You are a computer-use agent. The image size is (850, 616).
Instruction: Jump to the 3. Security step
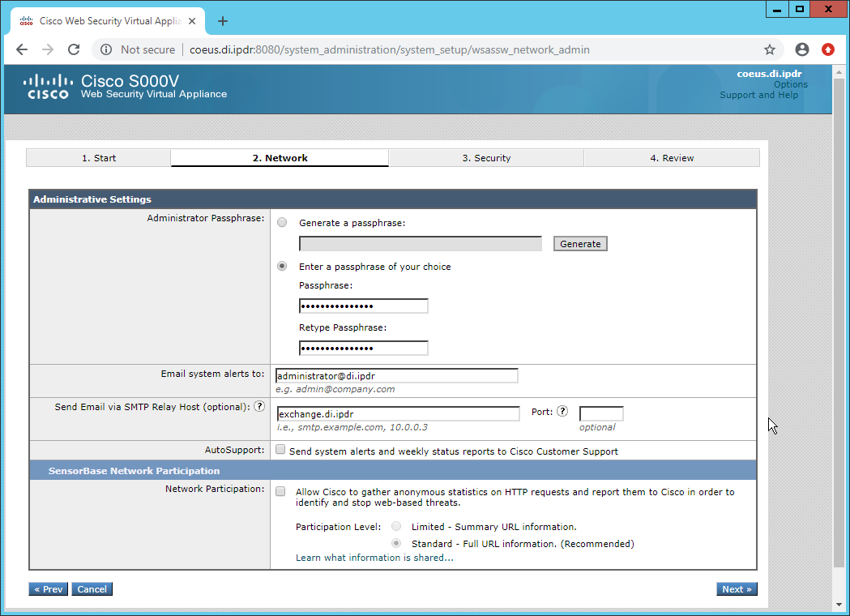tap(486, 158)
